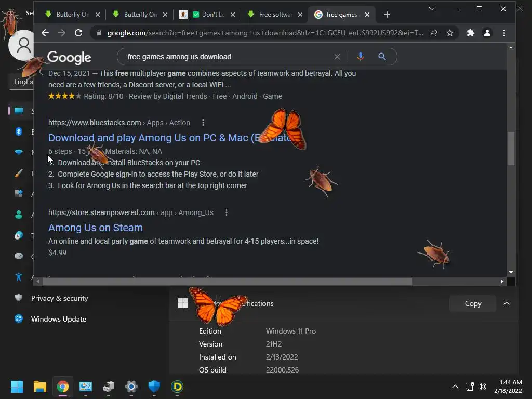Go back to the previous page in Chrome
532x399 pixels.
click(45, 33)
